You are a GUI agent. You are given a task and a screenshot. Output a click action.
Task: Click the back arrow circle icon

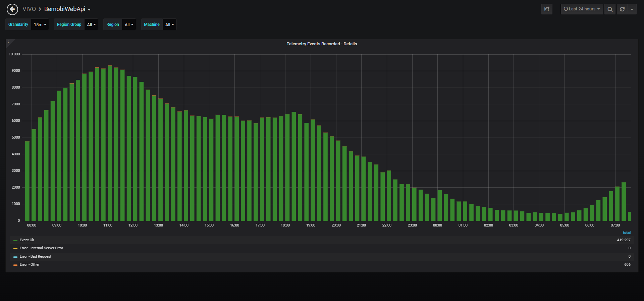(x=12, y=9)
